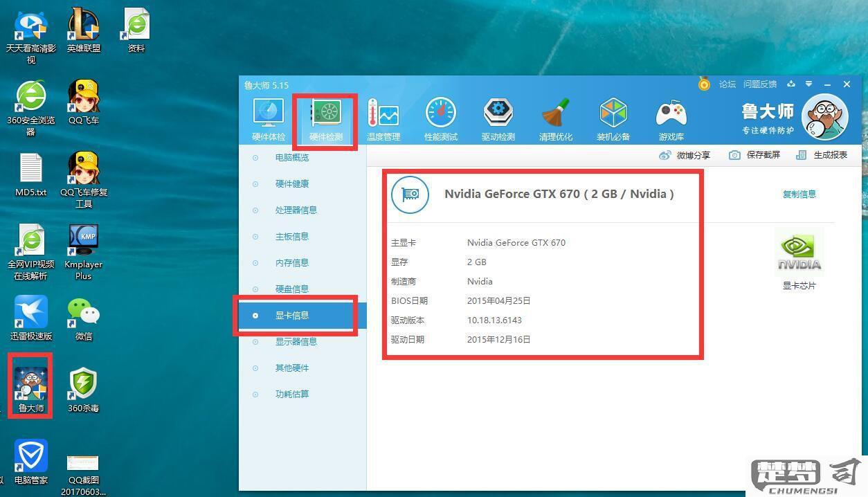Screen dimensions: 868x497
Task: Open 微信 WeChat desktop icon
Action: pos(84,318)
